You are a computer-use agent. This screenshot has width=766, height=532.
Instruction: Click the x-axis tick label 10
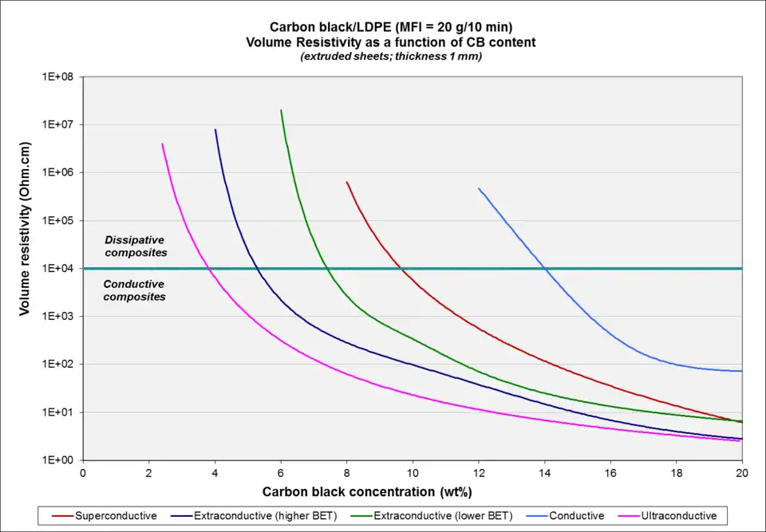[x=412, y=471]
